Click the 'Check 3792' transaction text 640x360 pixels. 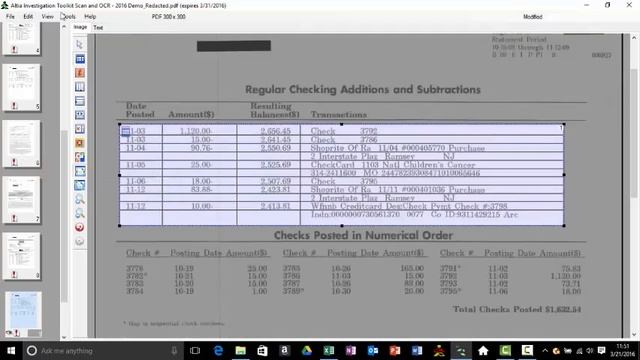coord(344,131)
